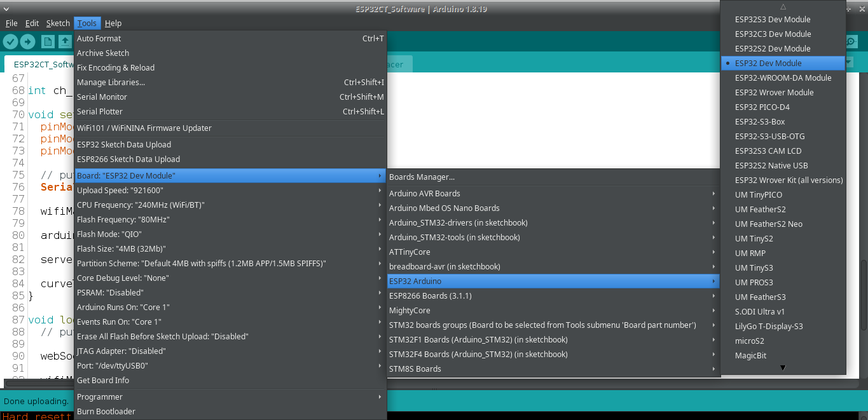
Task: Open Serial Monitor menu entry
Action: [230, 97]
